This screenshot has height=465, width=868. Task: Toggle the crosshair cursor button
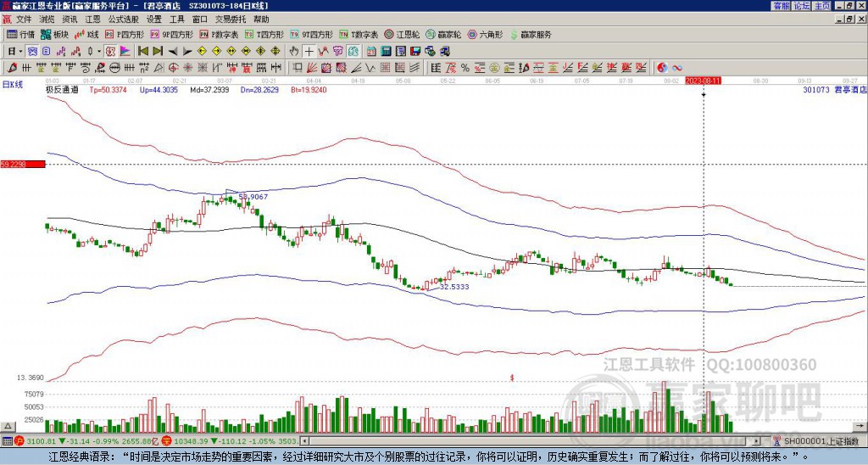click(309, 51)
